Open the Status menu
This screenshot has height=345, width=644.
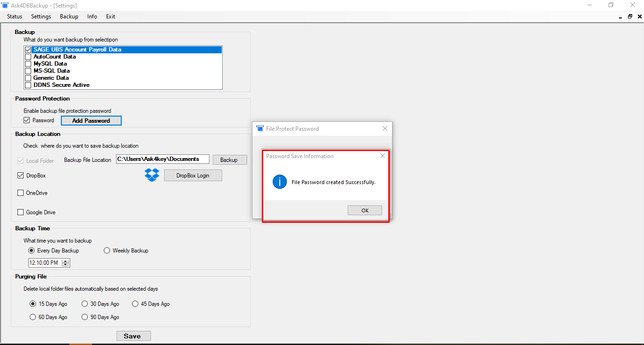pos(15,17)
